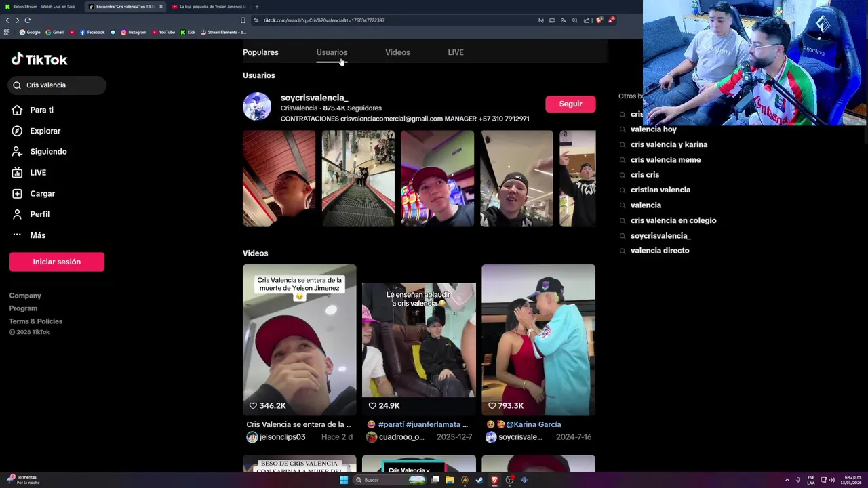The height and width of the screenshot is (488, 868).
Task: Open Windows Start menu
Action: (x=344, y=480)
